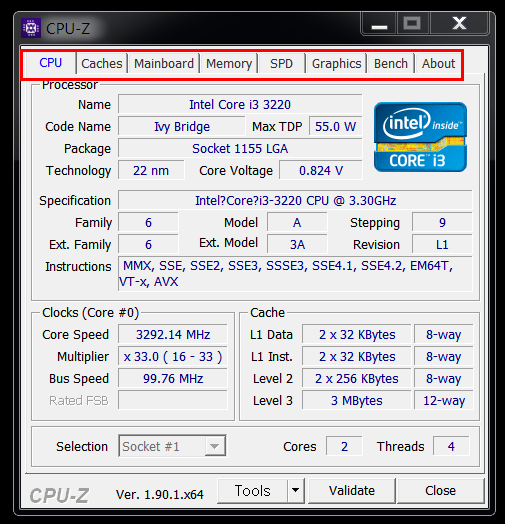Click the Specification field i3-3220 CPU @ 3.30GHz
The image size is (505, 524).
pos(295,201)
